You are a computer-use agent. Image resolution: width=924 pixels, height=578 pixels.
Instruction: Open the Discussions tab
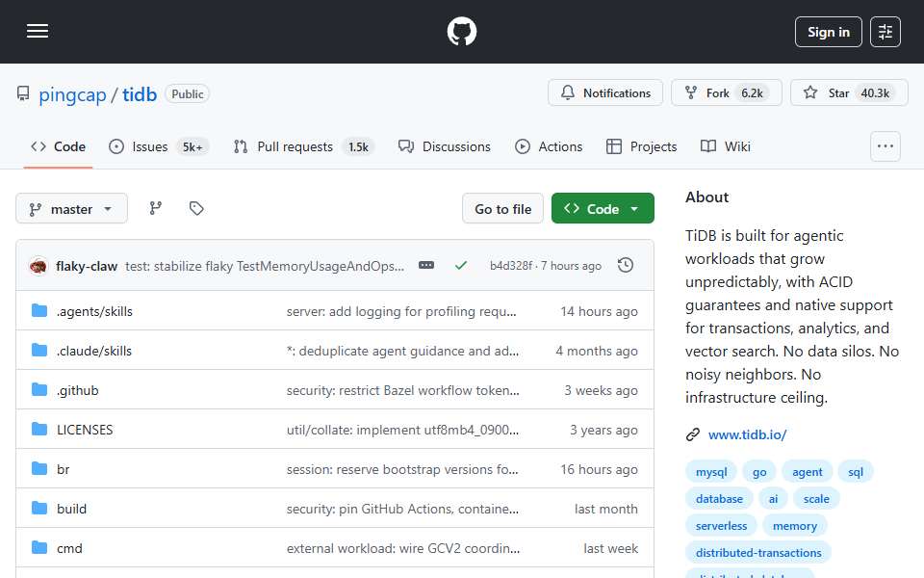pyautogui.click(x=445, y=146)
